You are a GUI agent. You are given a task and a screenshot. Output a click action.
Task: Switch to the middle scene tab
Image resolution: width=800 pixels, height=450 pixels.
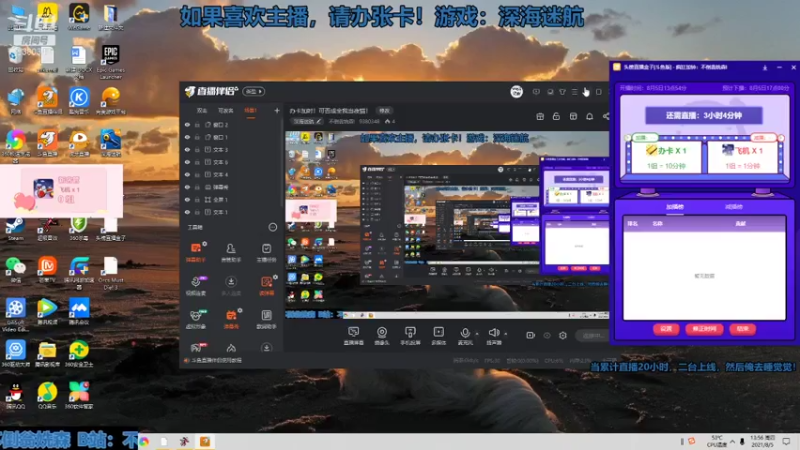coord(226,111)
